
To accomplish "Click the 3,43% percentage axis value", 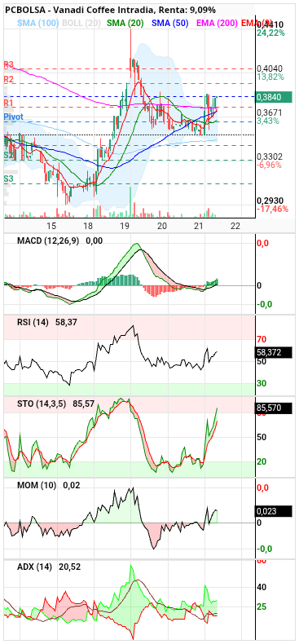I will pyautogui.click(x=268, y=121).
